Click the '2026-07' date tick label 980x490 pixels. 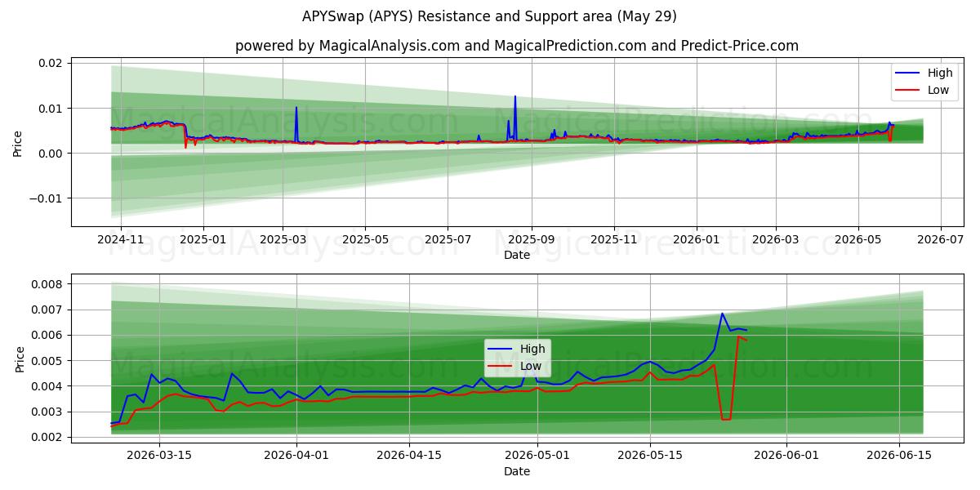coord(941,241)
